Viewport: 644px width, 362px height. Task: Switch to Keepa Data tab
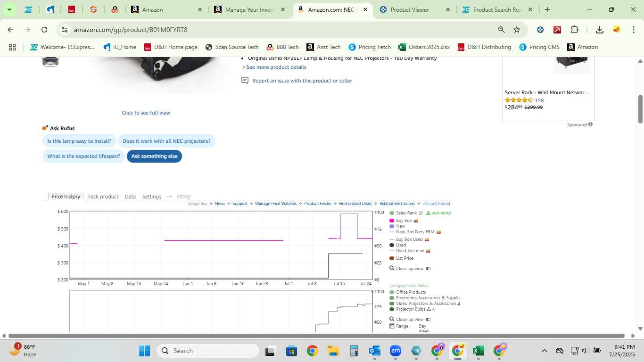130,197
